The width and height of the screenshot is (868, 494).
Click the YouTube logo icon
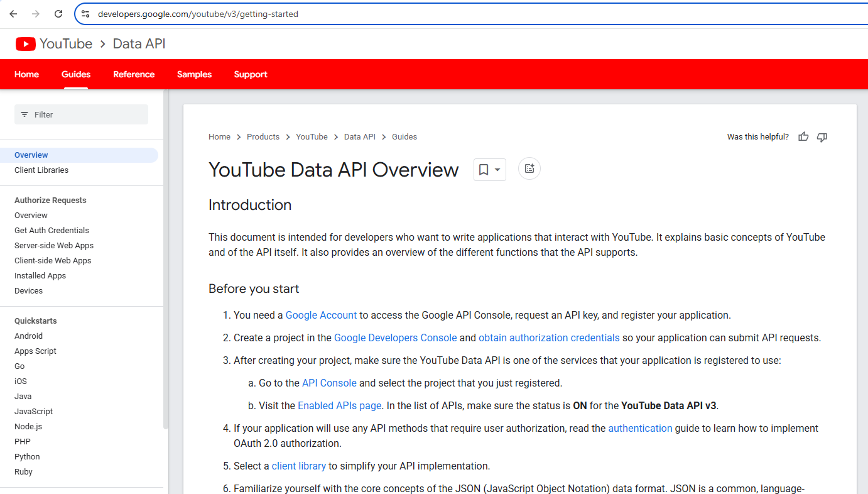click(26, 44)
